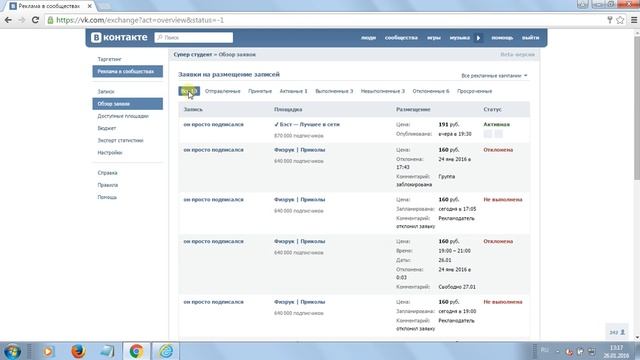Screen dimensions: 640x360
Task: Click the browser address bar URL
Action: coord(140,20)
